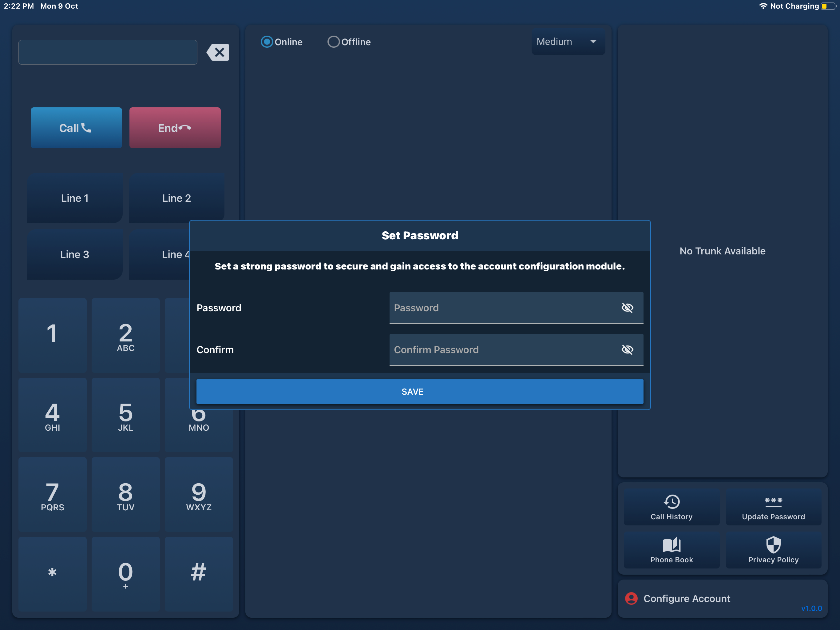Select the Offline radio button
Viewport: 840px width, 630px height.
333,42
